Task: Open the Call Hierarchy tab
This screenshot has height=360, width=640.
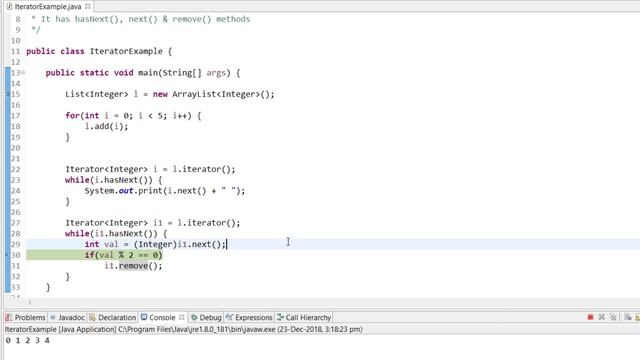Action: (304, 317)
